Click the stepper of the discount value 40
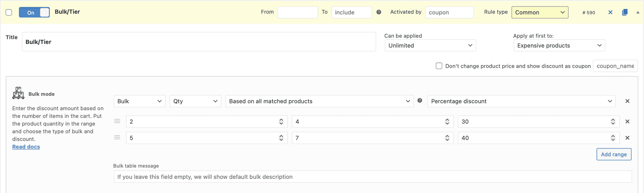The image size is (644, 193). [613, 138]
